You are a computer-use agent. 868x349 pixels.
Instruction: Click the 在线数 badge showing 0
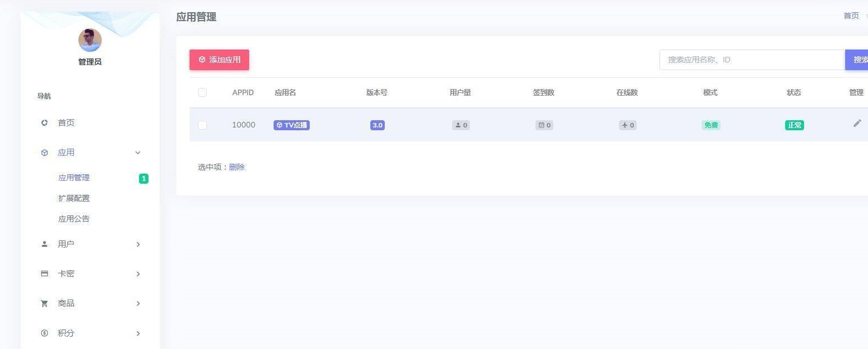coord(628,125)
